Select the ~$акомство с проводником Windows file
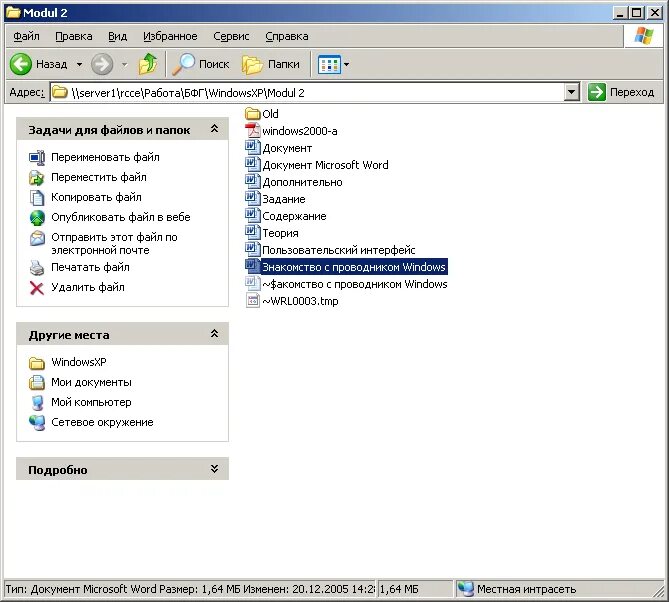 [x=355, y=284]
